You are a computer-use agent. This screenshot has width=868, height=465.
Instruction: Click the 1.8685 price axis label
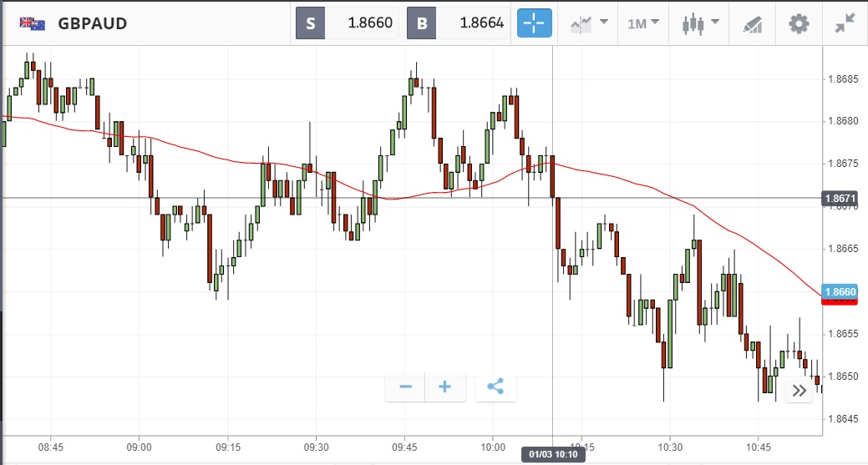click(x=842, y=79)
